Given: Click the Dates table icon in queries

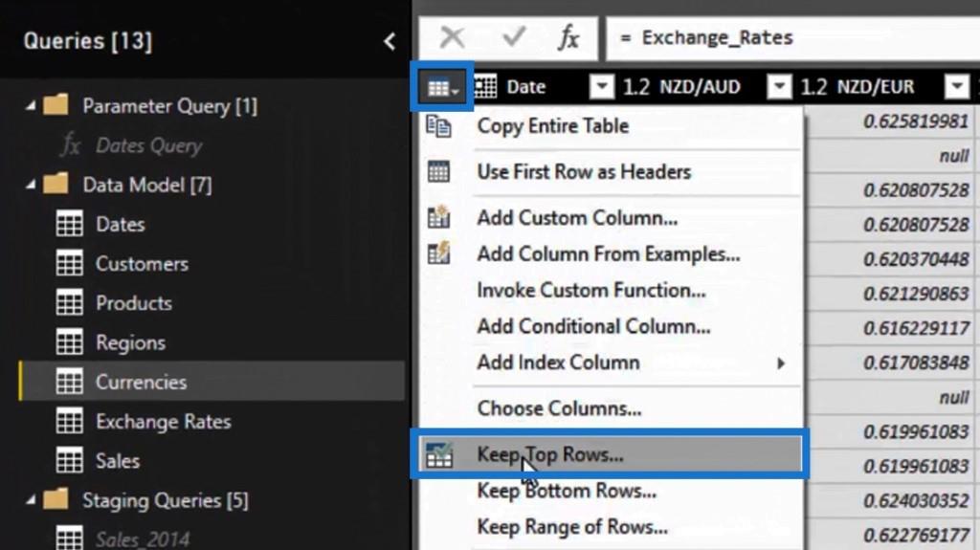Looking at the screenshot, I should click(70, 225).
